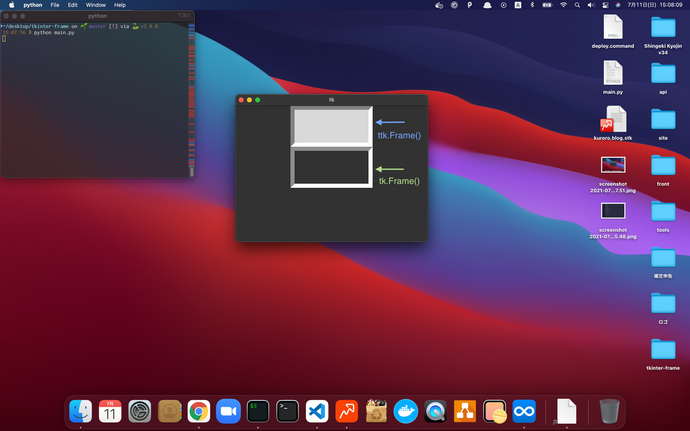The height and width of the screenshot is (431, 690).
Task: Click the 'python main.py' command line text
Action: (x=54, y=33)
